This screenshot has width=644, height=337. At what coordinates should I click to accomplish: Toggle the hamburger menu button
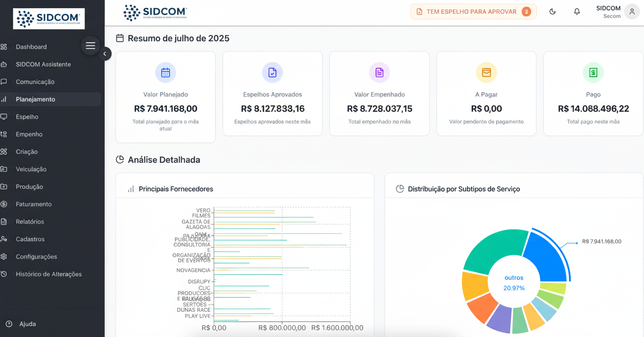pos(91,45)
